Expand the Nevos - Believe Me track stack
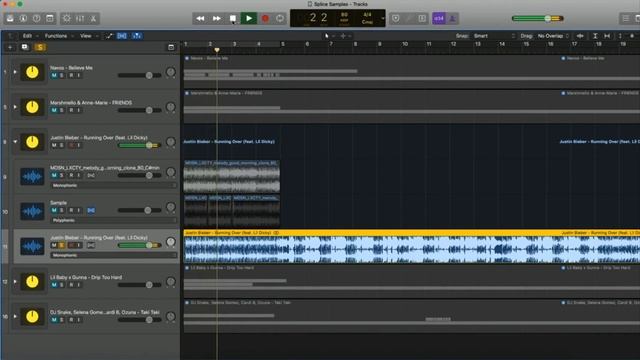This screenshot has height=360, width=640. tap(15, 72)
